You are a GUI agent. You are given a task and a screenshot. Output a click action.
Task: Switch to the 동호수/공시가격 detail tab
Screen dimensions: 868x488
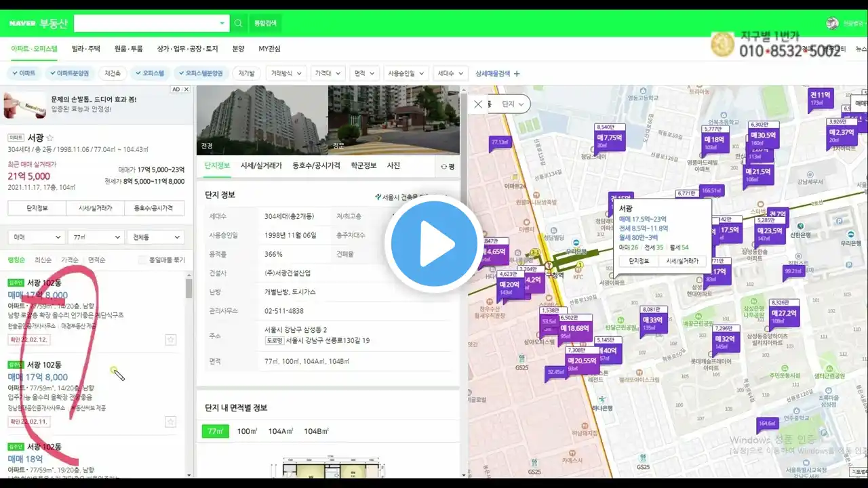(316, 165)
